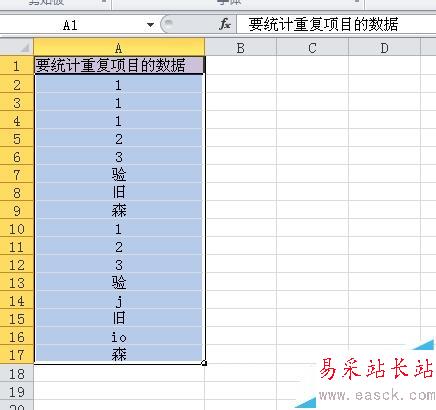This screenshot has height=410, width=436.
Task: Click cell A3 containing 1
Action: [119, 102]
